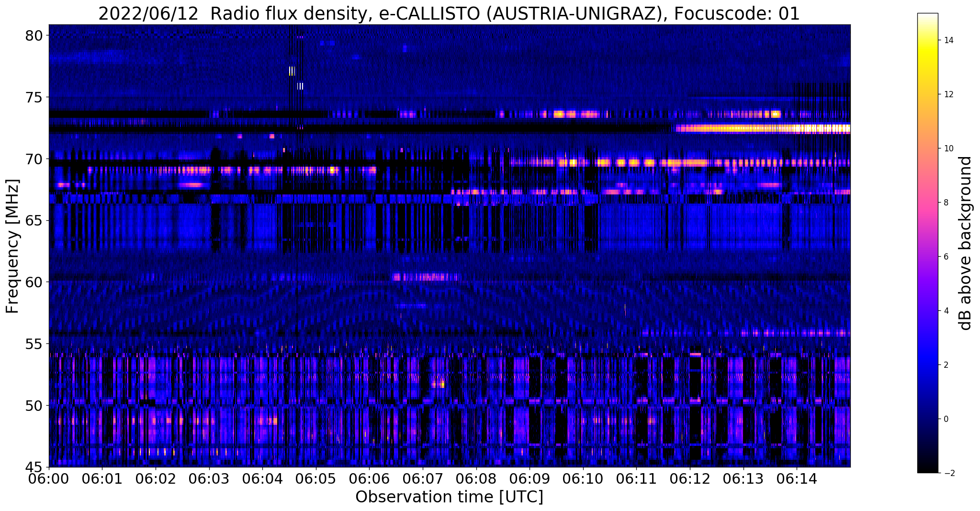Click the 'dB above background' colorbar label
Viewport: 980px width, 511px height.
[966, 243]
